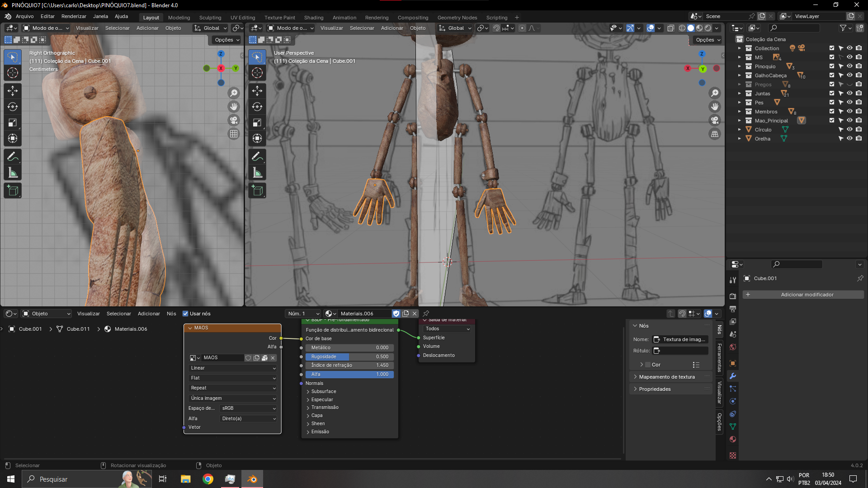Open the Material properties tab
This screenshot has width=868, height=488.
click(733, 439)
